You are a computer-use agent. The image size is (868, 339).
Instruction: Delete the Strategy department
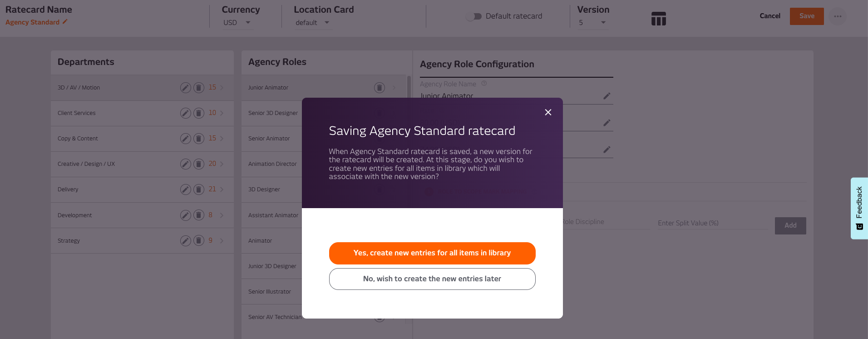point(199,240)
